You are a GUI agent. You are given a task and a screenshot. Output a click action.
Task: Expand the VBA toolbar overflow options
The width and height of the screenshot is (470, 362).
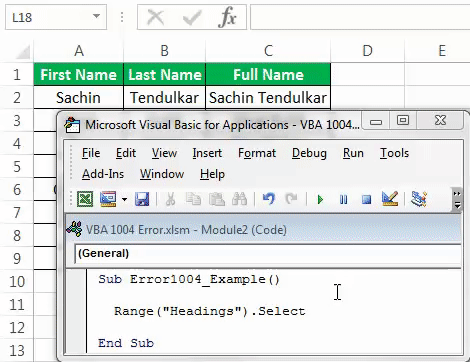pos(457,200)
